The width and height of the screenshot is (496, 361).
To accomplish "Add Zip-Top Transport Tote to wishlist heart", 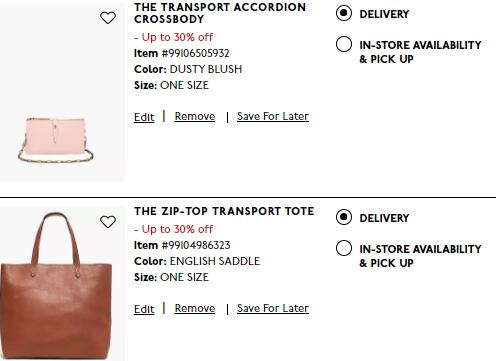I will (x=108, y=222).
